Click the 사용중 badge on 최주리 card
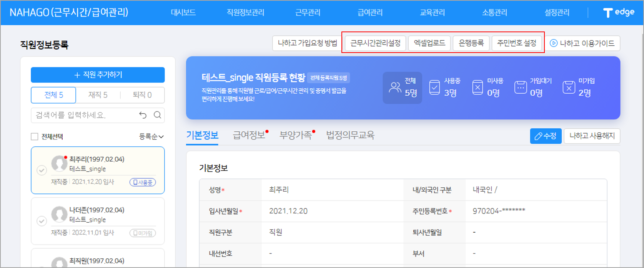The width and height of the screenshot is (644, 268). [x=143, y=182]
